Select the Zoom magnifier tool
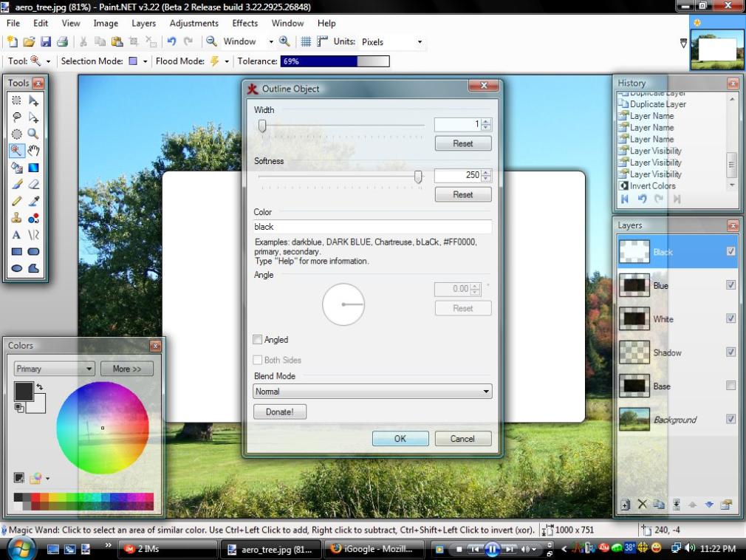 (33, 134)
